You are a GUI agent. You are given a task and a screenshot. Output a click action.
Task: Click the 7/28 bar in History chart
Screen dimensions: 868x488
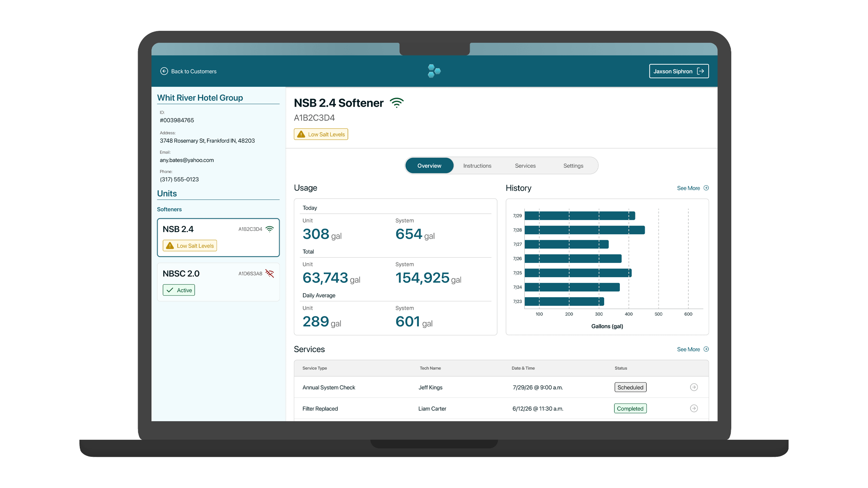pyautogui.click(x=584, y=230)
